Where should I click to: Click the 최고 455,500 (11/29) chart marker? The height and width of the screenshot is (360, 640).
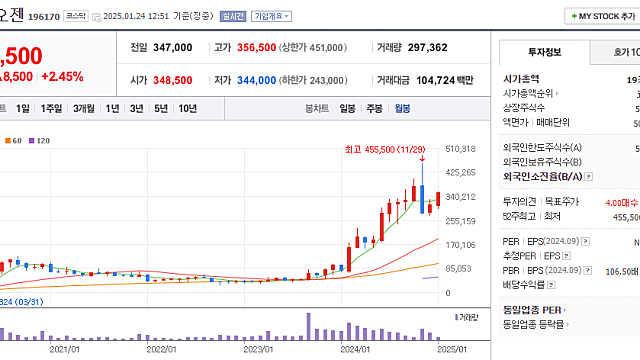[x=385, y=150]
